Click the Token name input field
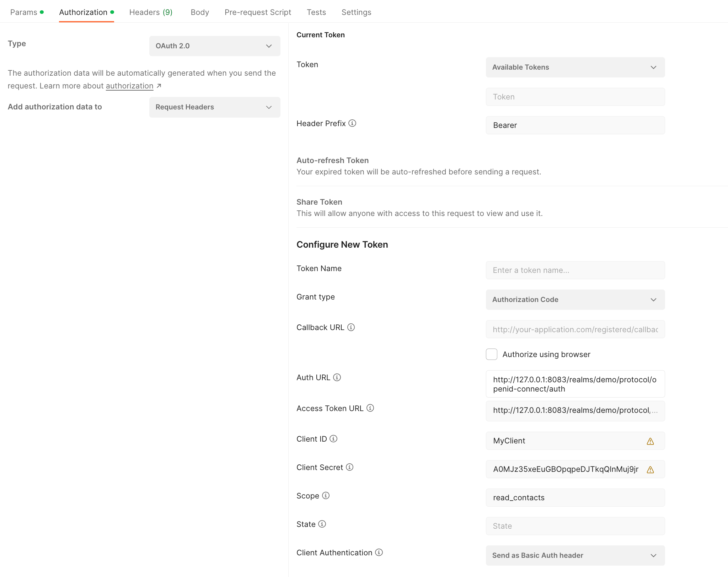The image size is (728, 577). coord(576,270)
